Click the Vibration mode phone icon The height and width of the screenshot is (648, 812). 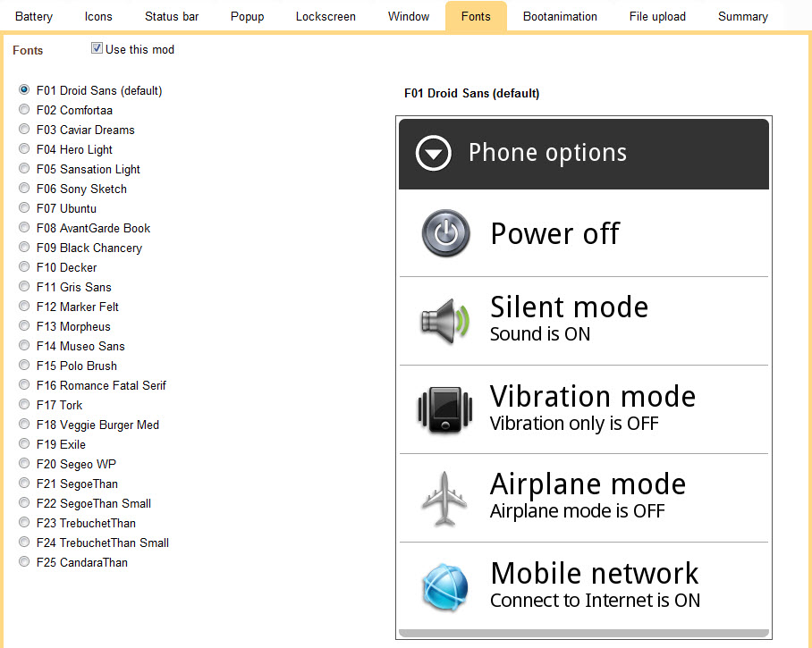coord(444,409)
